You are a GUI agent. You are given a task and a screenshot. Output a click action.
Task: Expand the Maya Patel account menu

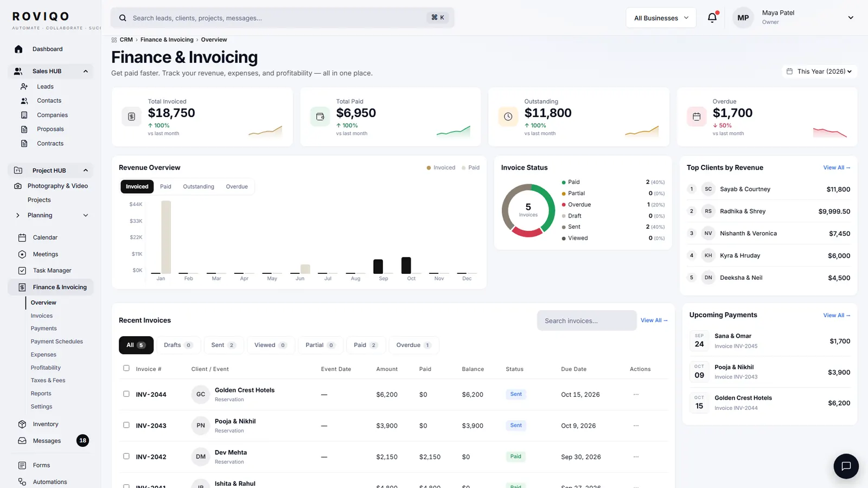[x=851, y=17]
